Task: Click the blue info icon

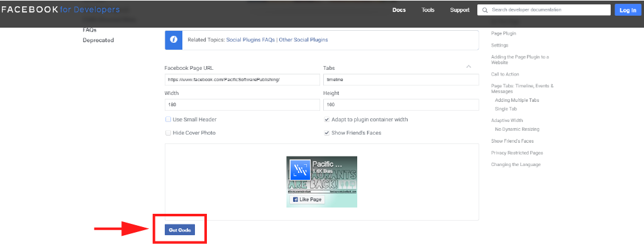Action: 174,40
